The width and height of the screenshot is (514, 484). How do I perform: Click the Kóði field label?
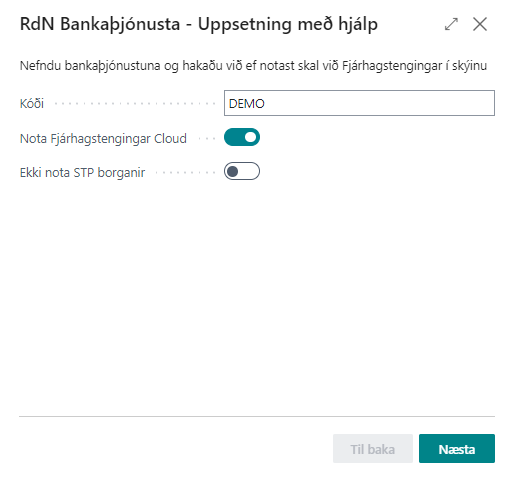[x=32, y=104]
